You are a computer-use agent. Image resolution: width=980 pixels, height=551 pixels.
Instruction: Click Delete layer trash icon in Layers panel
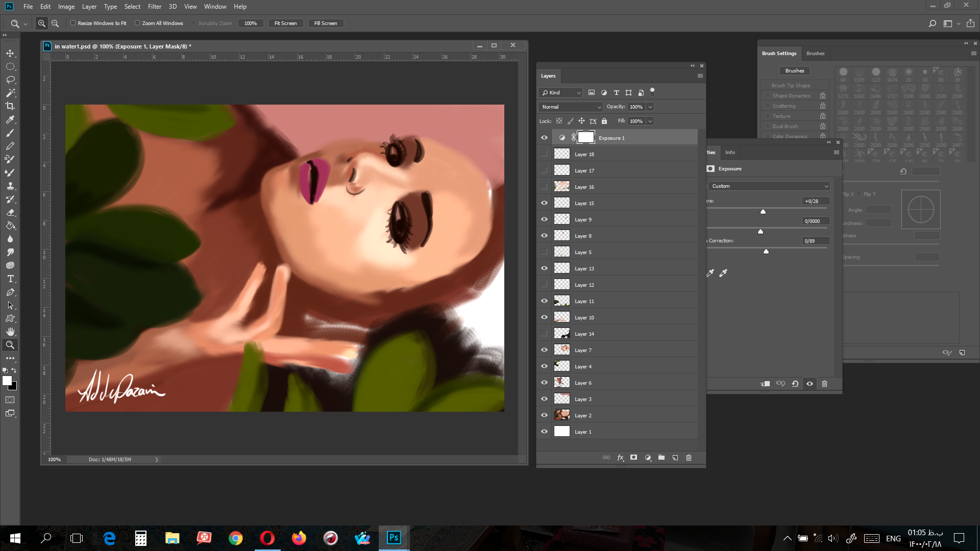point(689,458)
